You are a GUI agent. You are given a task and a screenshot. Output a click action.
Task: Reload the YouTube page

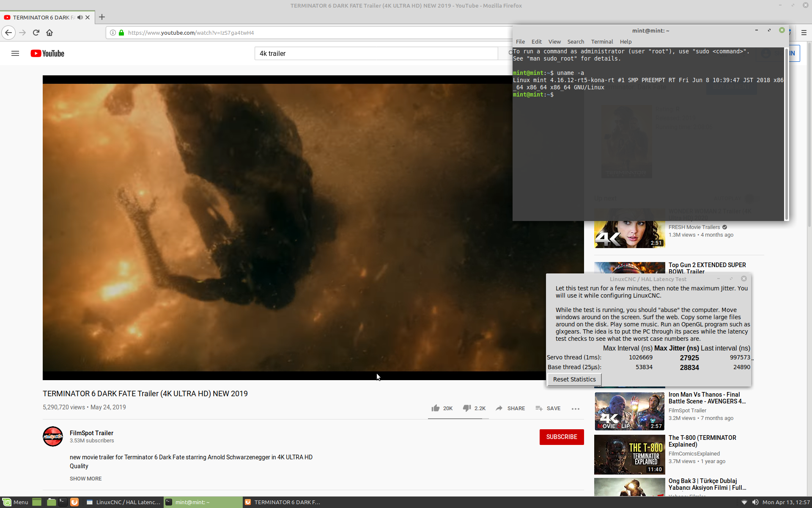(36, 33)
